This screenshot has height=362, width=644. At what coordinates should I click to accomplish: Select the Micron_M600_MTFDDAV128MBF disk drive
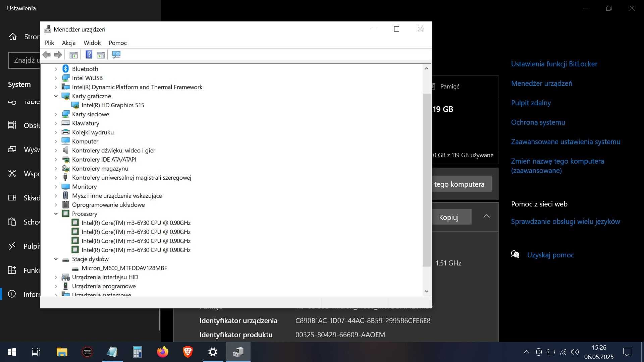pos(124,268)
